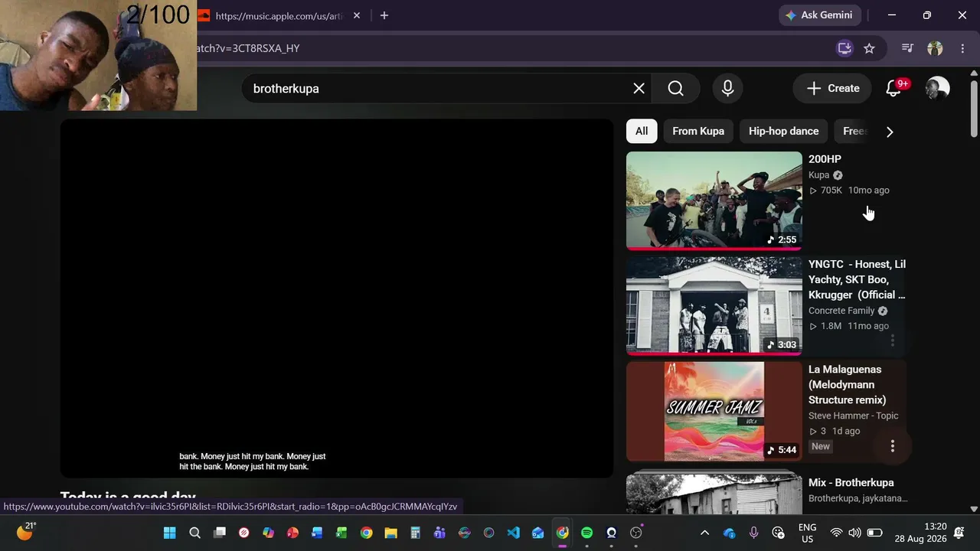Screen dimensions: 980x551
Task: Open Windows taskbar Search
Action: tap(194, 533)
